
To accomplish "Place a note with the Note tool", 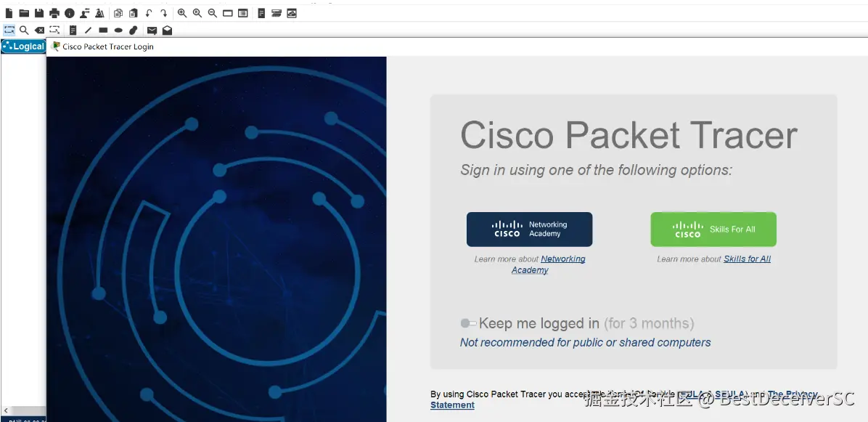I will tap(73, 30).
